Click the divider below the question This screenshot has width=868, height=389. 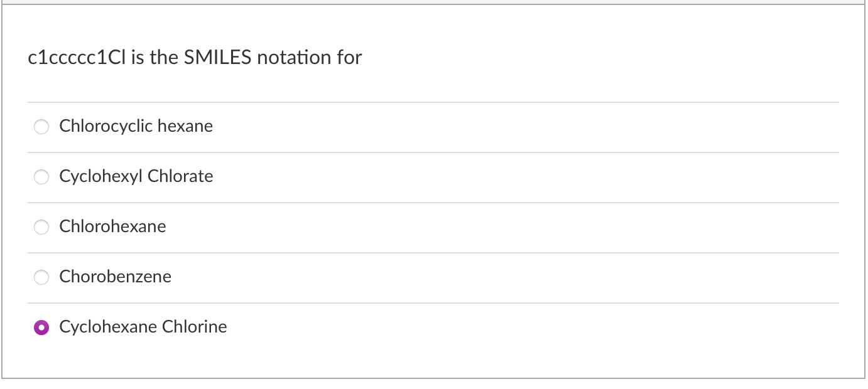[433, 101]
